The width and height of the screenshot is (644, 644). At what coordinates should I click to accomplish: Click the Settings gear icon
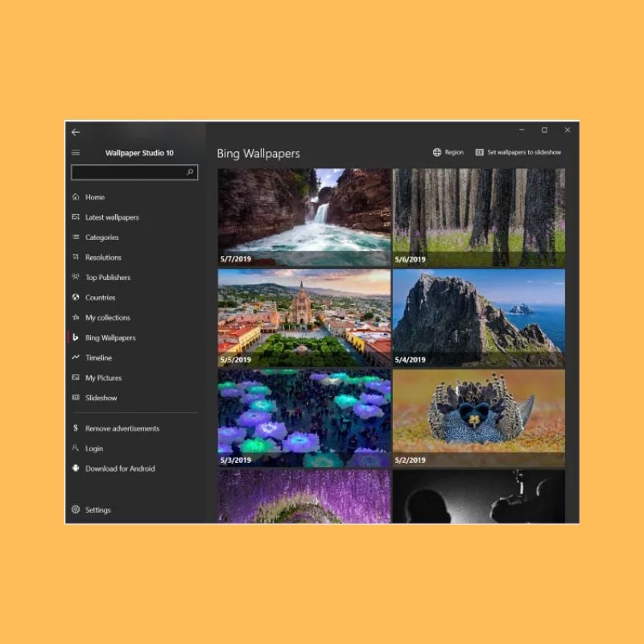76,510
